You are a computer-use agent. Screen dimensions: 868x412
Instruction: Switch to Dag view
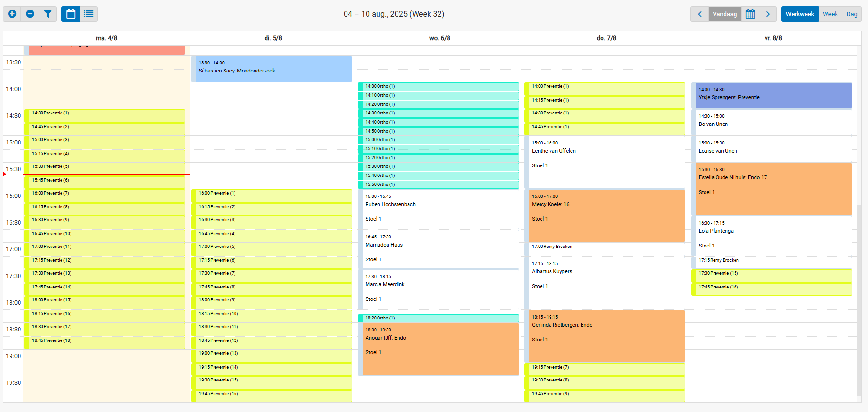[x=852, y=14]
